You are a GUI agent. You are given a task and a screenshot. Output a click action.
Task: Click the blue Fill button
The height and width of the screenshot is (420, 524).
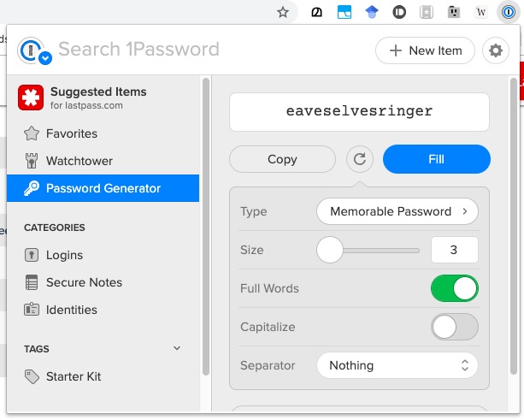click(x=437, y=159)
